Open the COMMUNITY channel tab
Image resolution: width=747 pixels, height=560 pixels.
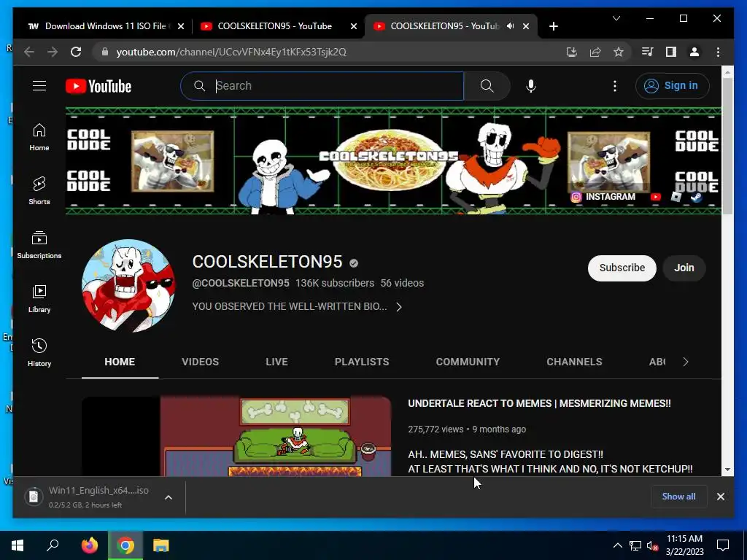pos(468,362)
